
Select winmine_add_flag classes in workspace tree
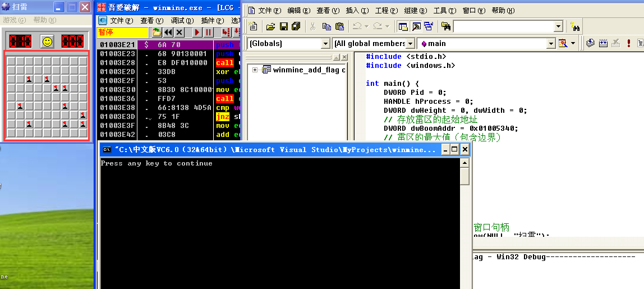(x=309, y=70)
